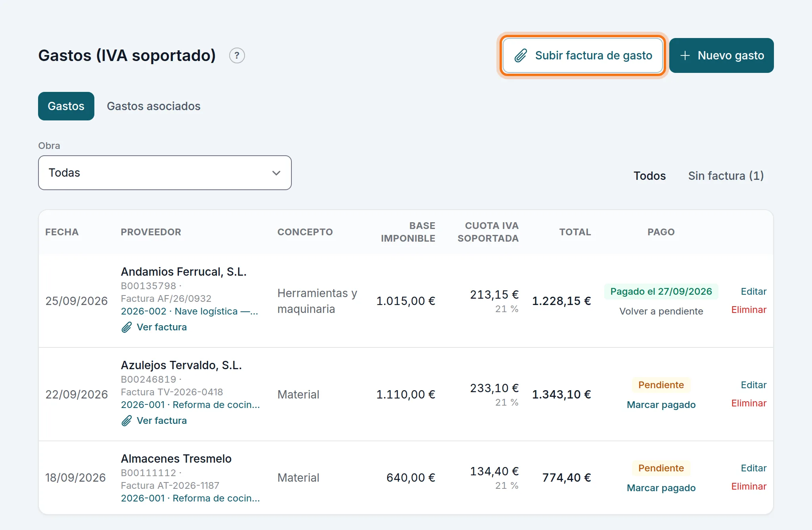Click the CONCEPTO column header

click(x=305, y=232)
